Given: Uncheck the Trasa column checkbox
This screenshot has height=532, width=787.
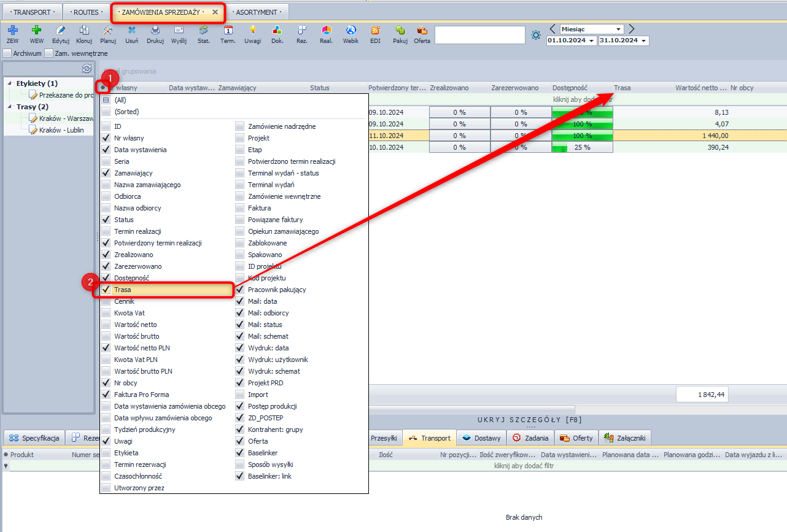Looking at the screenshot, I should tap(106, 290).
